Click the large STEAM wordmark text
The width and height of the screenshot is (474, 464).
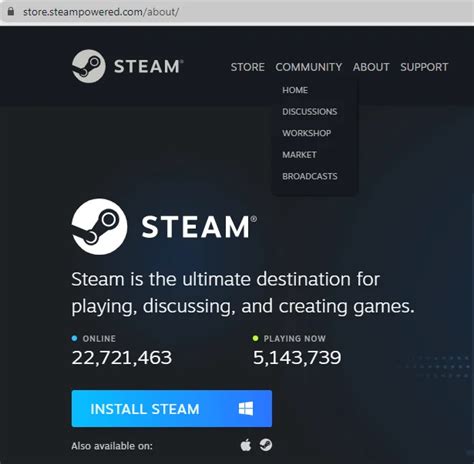point(199,227)
